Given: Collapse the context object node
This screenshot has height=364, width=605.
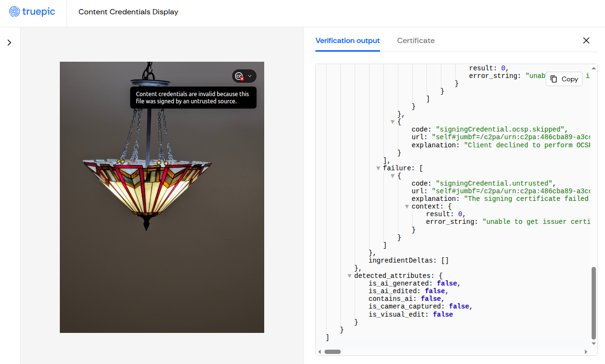Looking at the screenshot, I should click(x=407, y=207).
